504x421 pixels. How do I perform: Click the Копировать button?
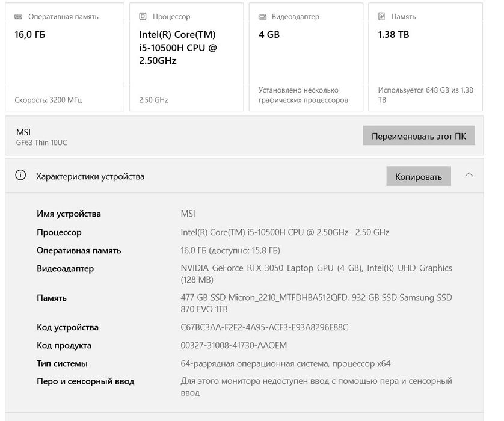(419, 176)
